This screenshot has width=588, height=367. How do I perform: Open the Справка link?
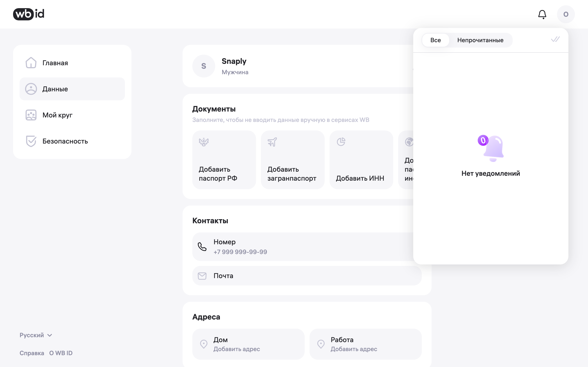(32, 353)
